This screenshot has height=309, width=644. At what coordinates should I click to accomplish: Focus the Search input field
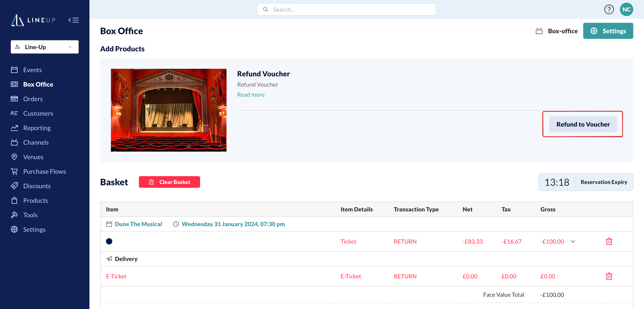click(x=346, y=9)
